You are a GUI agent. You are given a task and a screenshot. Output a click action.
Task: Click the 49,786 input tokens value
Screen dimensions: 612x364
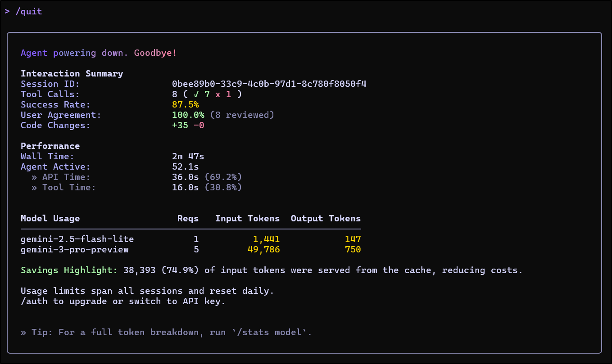tap(263, 250)
